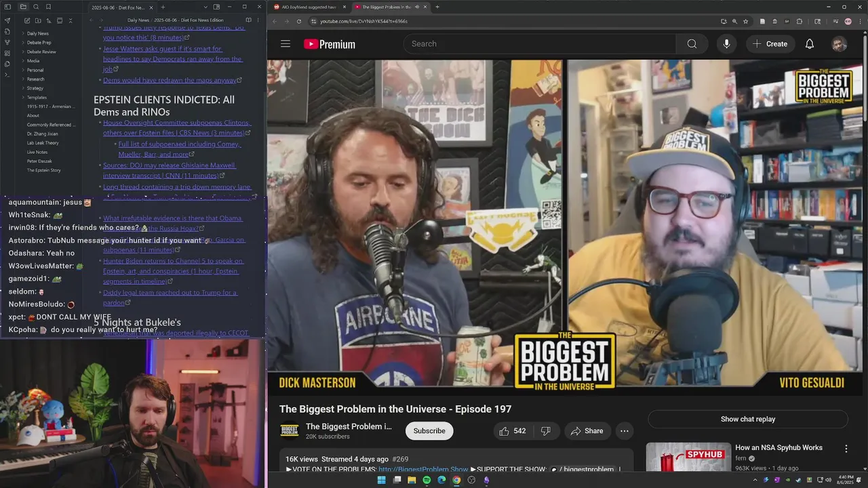Add new Obsidian tab
Screen dimensions: 868x488
pyautogui.click(x=163, y=7)
